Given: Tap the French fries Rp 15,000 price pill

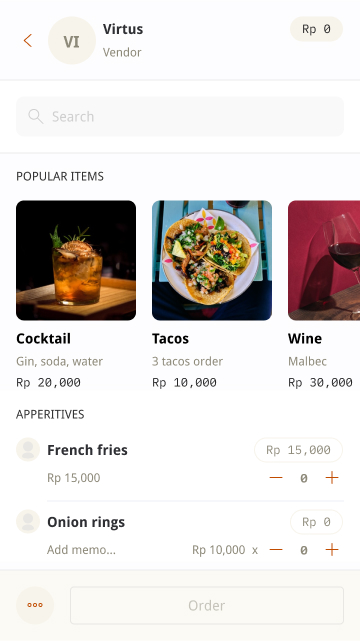Looking at the screenshot, I should click(298, 450).
